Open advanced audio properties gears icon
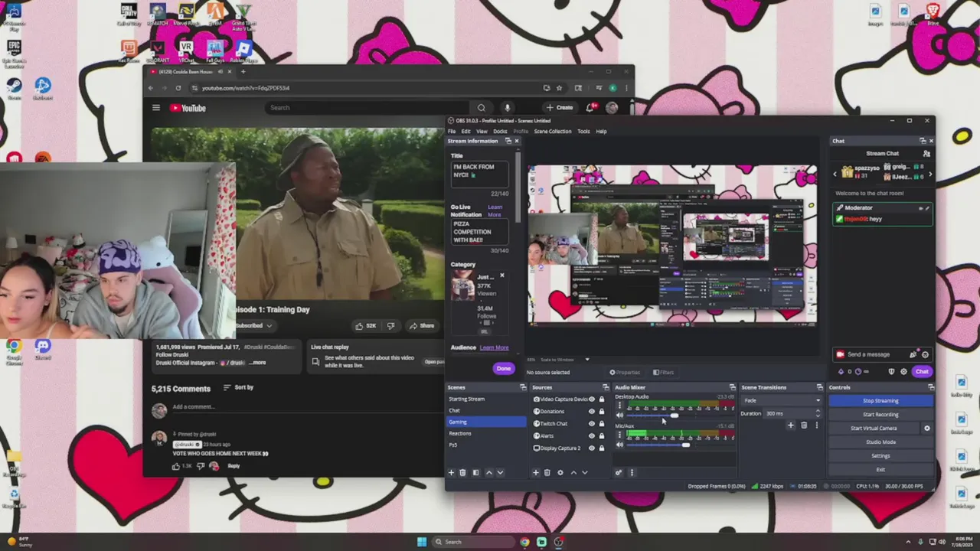 pyautogui.click(x=619, y=472)
